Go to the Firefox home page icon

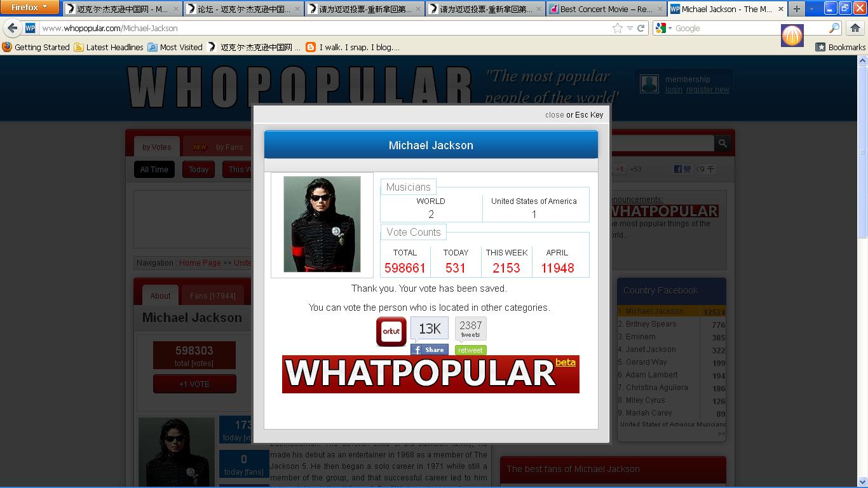[855, 28]
